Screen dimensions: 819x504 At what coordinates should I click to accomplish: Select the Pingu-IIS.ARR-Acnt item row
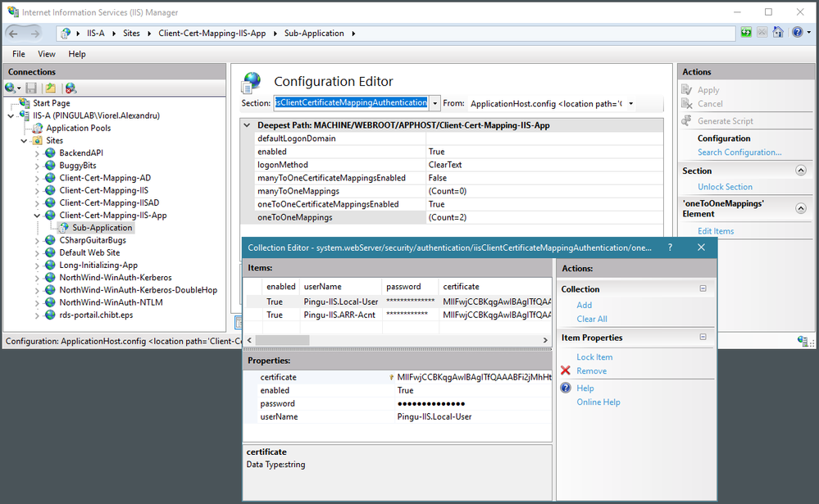pos(398,315)
